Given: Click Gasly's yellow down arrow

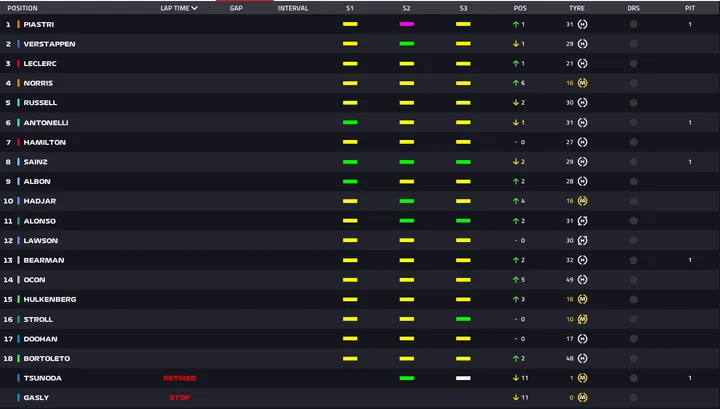Looking at the screenshot, I should pos(516,398).
